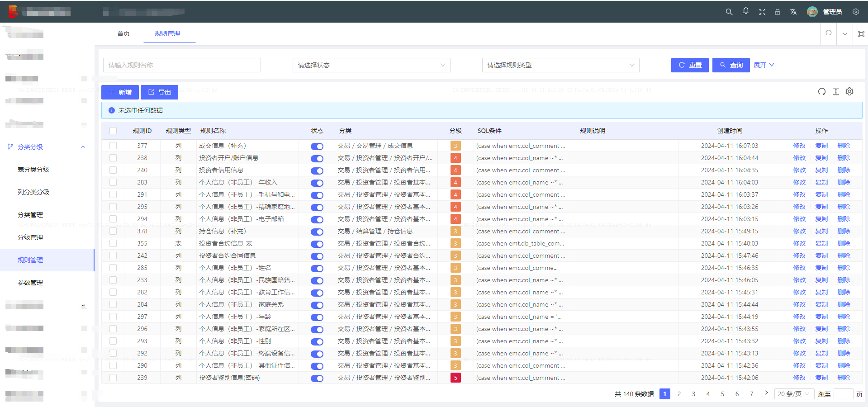The image size is (868, 407).
Task: Click the search icon in top header
Action: (729, 12)
